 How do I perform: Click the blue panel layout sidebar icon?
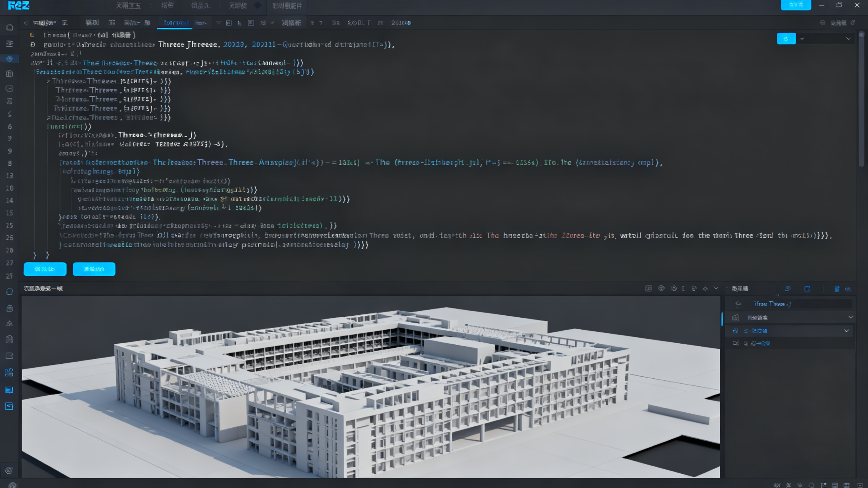click(10, 390)
